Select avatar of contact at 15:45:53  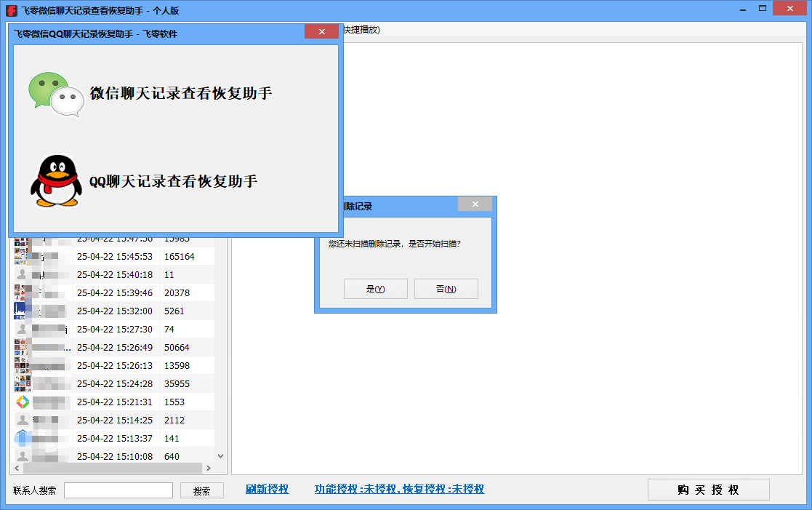tap(21, 257)
